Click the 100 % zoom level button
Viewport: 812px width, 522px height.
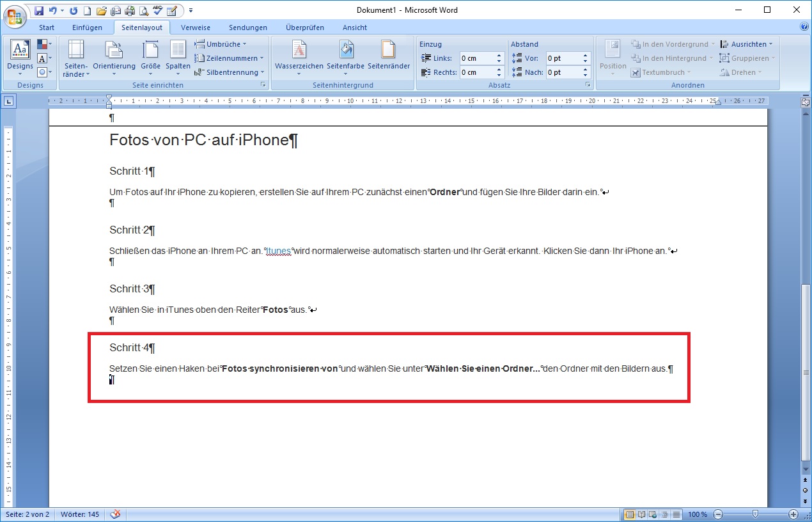click(698, 514)
